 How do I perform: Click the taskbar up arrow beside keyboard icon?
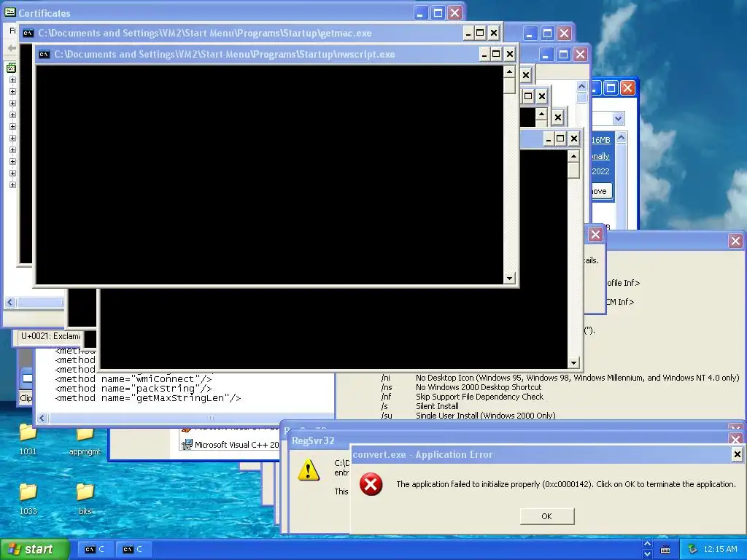point(647,544)
